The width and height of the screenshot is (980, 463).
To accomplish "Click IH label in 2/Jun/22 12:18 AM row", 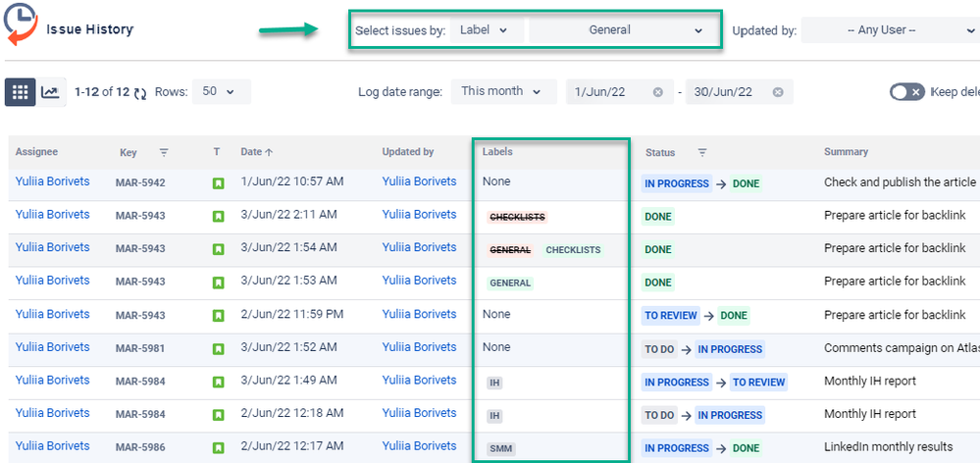I will pos(495,416).
